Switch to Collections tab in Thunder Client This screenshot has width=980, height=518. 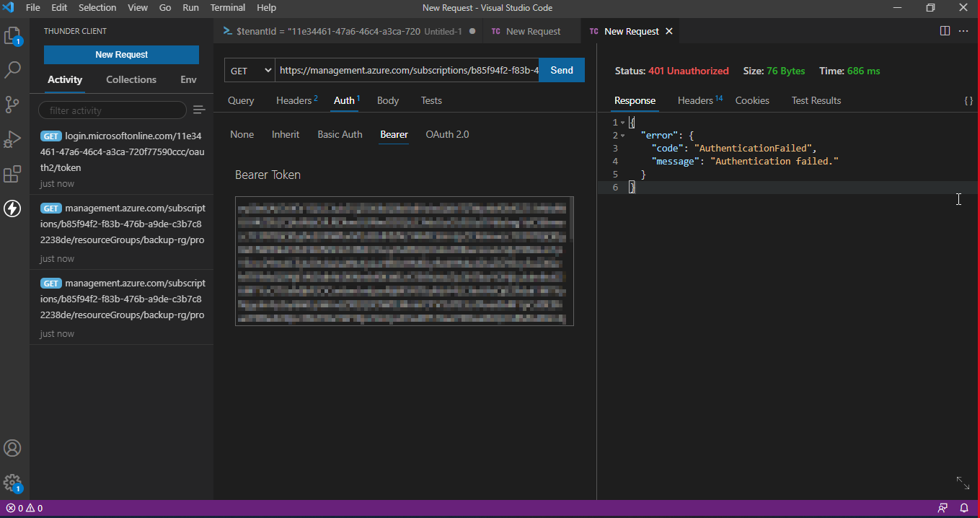tap(131, 79)
